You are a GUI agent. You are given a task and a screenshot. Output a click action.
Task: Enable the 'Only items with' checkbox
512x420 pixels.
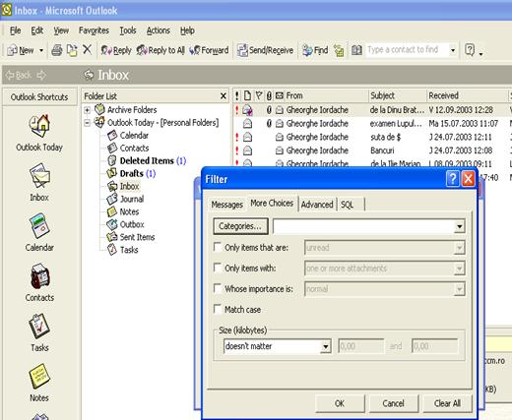point(218,268)
